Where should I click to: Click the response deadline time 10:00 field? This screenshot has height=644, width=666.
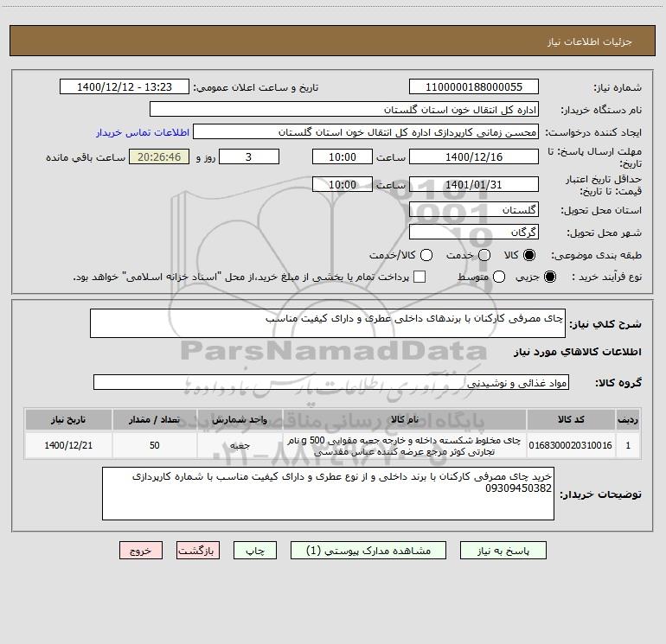pos(343,156)
